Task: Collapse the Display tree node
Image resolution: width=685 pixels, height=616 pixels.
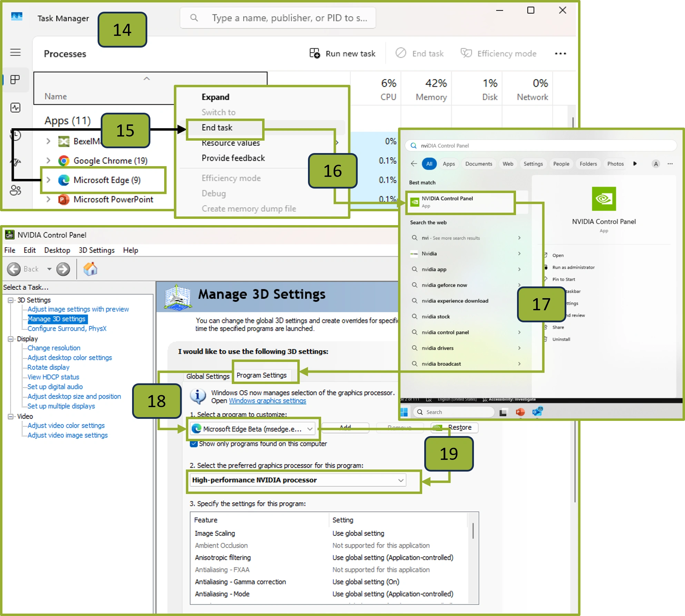Action: click(x=11, y=339)
